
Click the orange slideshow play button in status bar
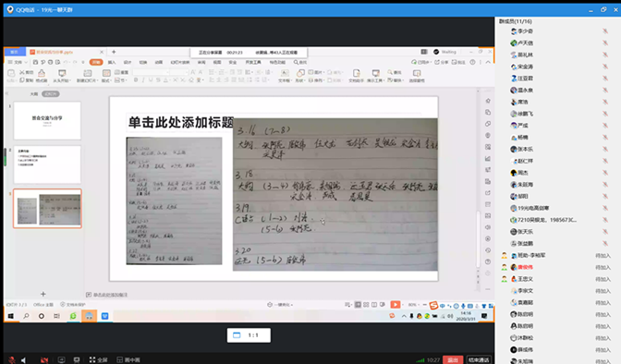coord(395,304)
